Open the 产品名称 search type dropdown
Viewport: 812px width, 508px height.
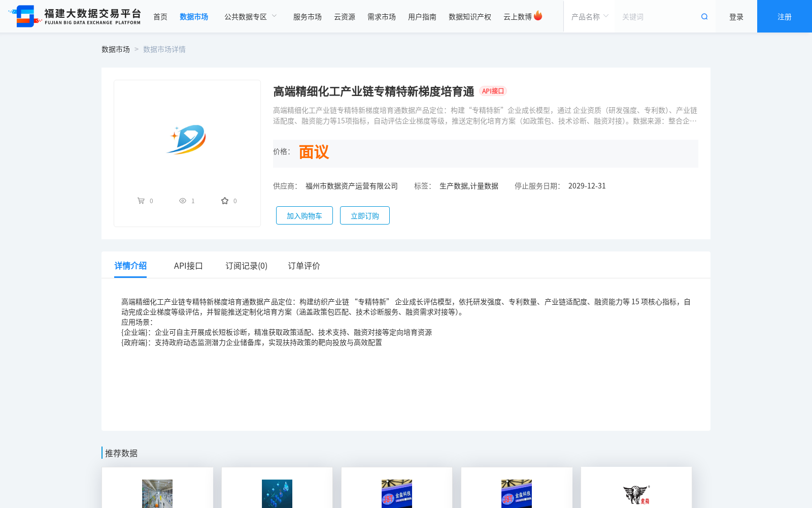click(590, 17)
